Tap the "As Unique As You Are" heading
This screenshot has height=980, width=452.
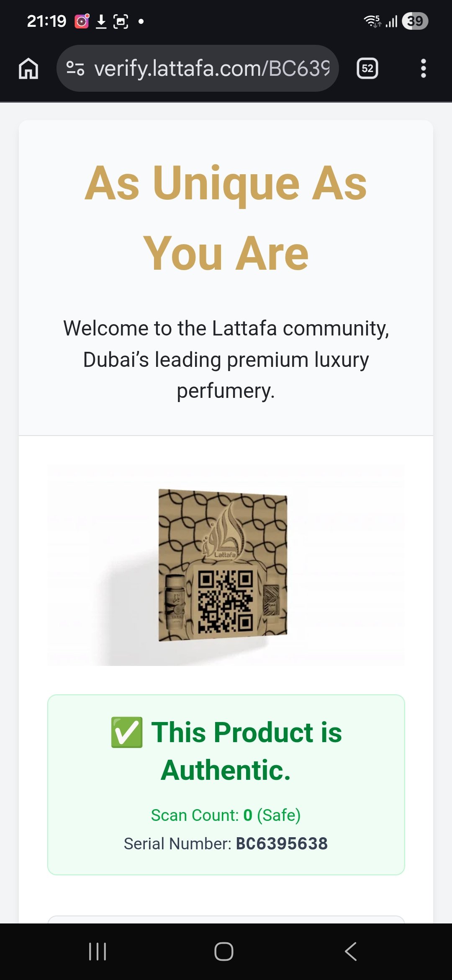pyautogui.click(x=226, y=218)
